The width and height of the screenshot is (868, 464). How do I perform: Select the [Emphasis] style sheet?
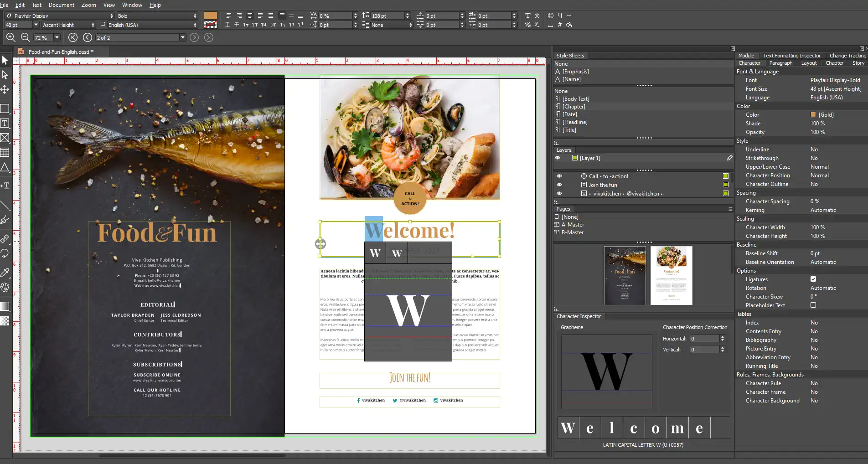coord(576,71)
